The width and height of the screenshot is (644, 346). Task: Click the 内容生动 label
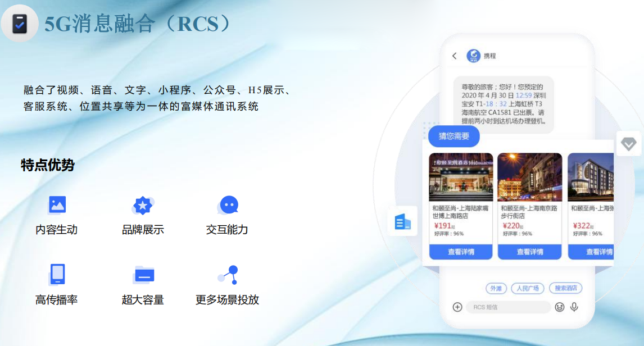pos(57,229)
